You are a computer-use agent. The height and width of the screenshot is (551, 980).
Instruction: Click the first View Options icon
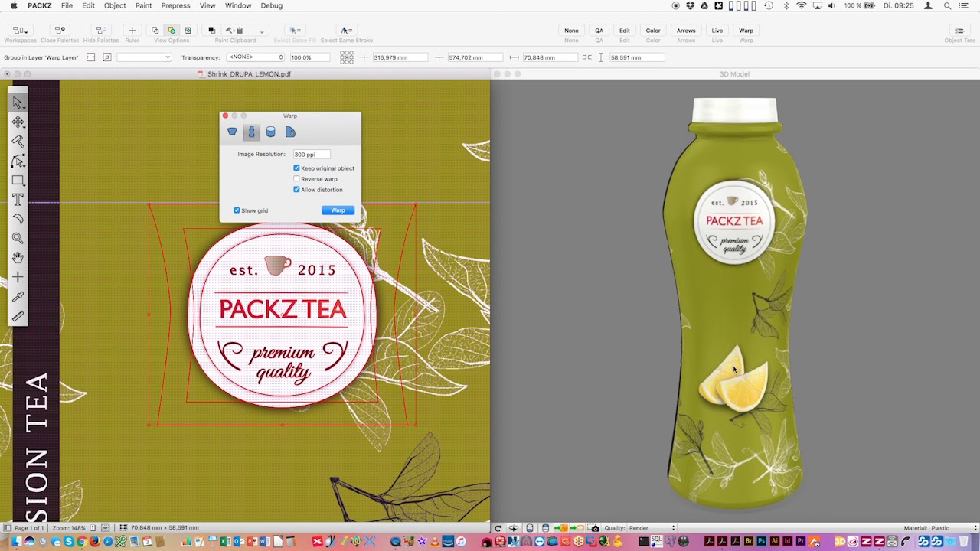[x=155, y=31]
